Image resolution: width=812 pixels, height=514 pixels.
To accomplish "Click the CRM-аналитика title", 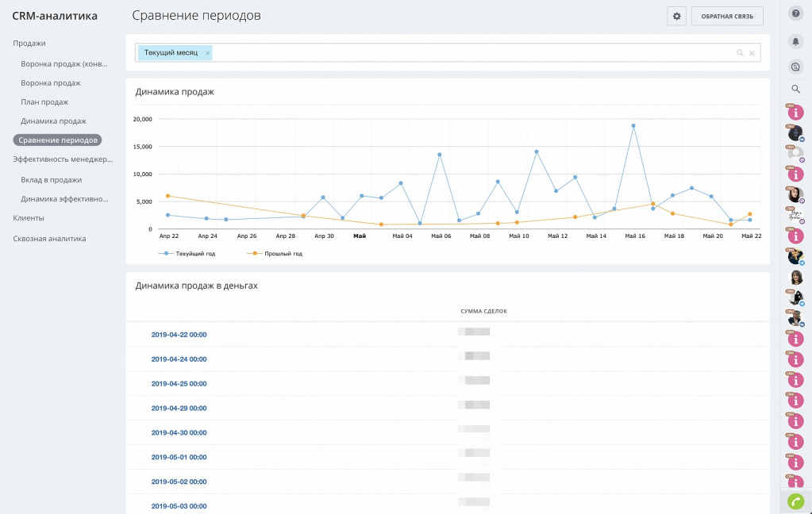I will pyautogui.click(x=55, y=16).
